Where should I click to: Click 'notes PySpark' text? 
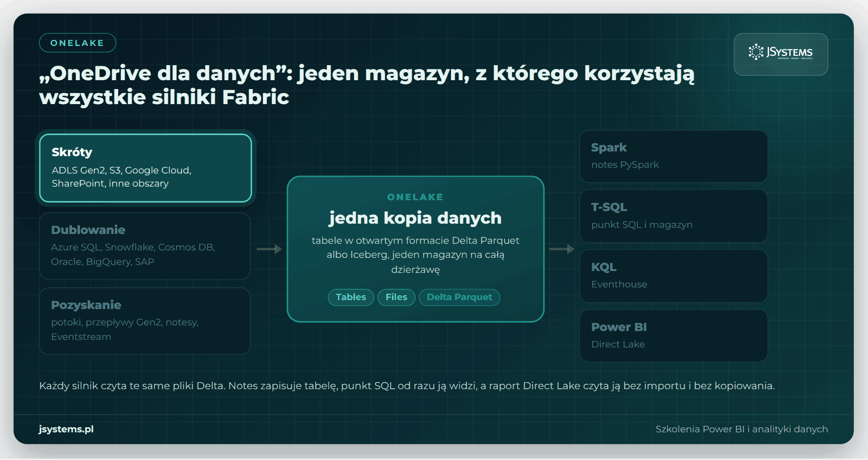click(x=625, y=165)
